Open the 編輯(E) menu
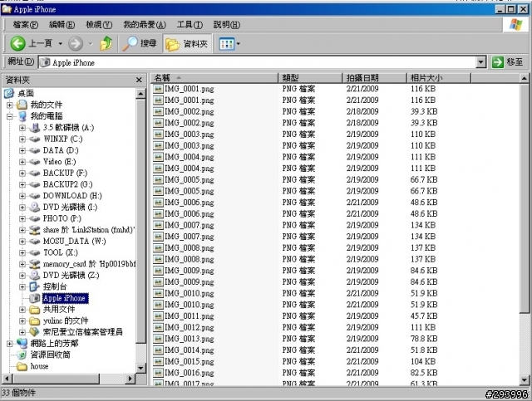This screenshot has height=401, width=532. point(62,24)
